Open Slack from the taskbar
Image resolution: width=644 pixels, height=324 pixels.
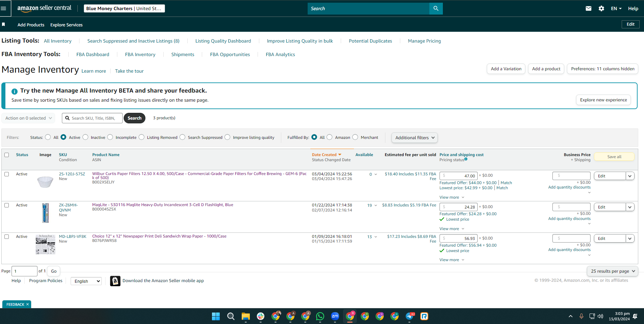pyautogui.click(x=261, y=316)
